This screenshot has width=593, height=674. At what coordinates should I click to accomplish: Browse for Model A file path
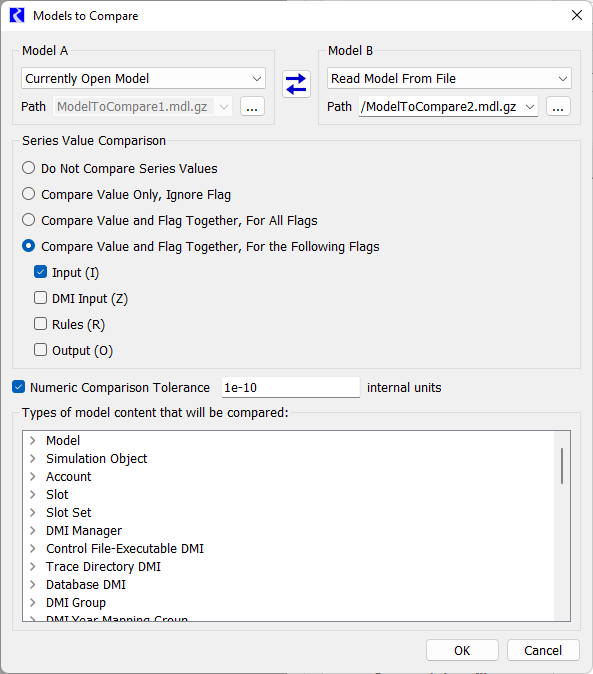252,106
